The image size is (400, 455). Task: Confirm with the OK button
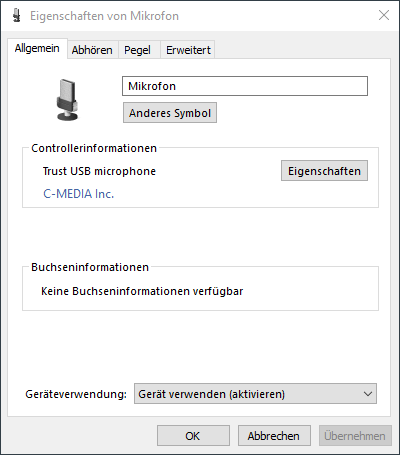pyautogui.click(x=193, y=435)
